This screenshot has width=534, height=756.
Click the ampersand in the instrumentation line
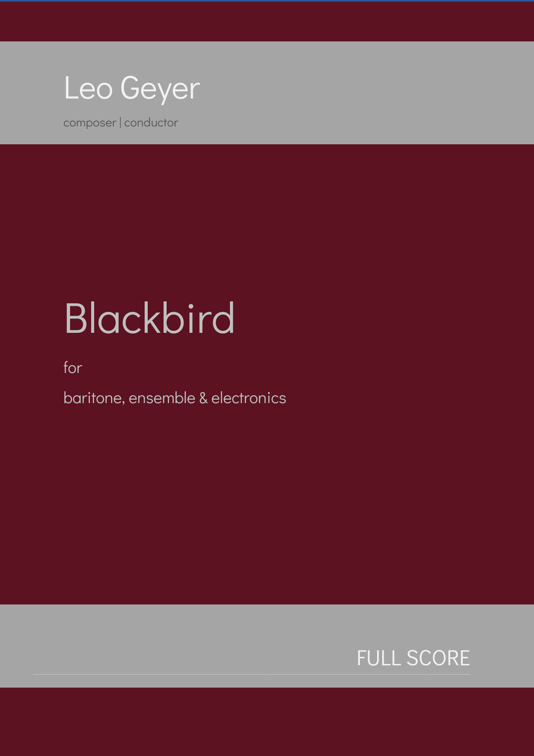point(203,398)
